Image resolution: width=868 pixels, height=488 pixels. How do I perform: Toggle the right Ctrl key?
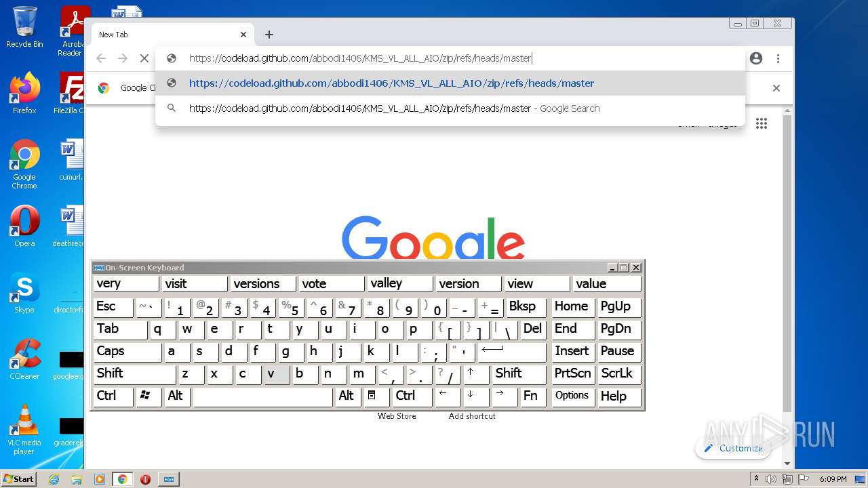pyautogui.click(x=412, y=396)
